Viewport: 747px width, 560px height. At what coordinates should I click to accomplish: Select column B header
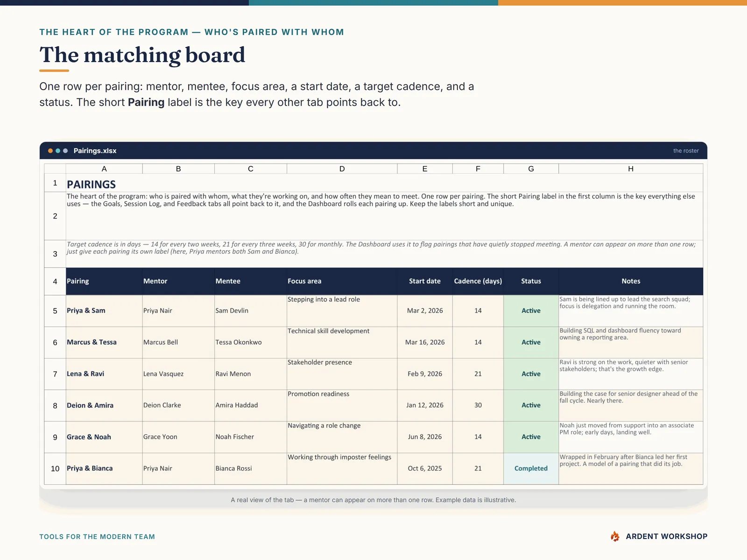click(x=178, y=169)
